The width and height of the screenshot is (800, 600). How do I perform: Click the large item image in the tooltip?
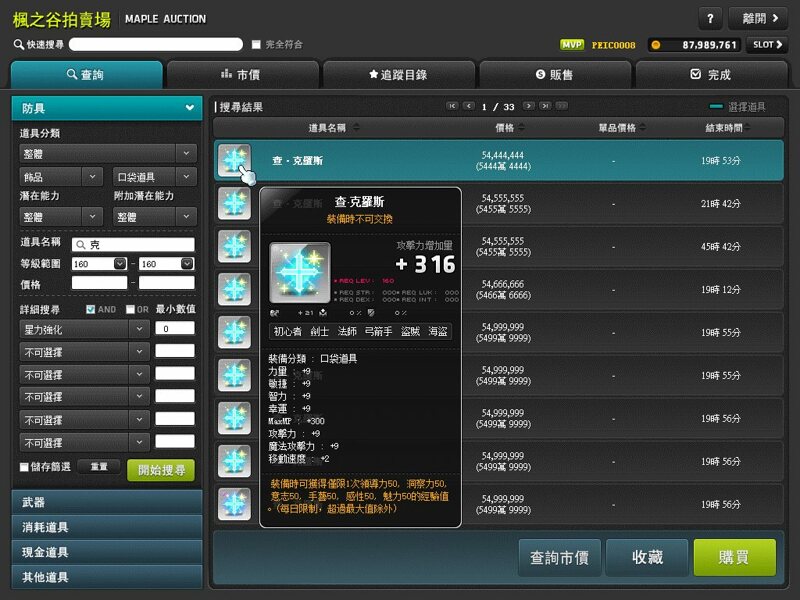299,273
